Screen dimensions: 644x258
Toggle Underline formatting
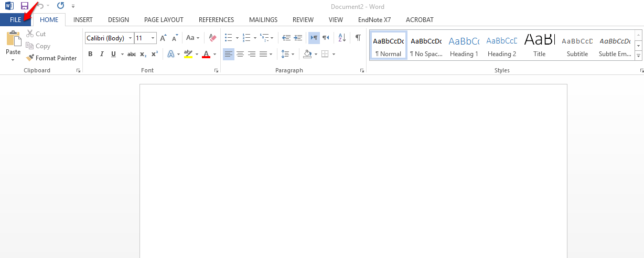113,54
